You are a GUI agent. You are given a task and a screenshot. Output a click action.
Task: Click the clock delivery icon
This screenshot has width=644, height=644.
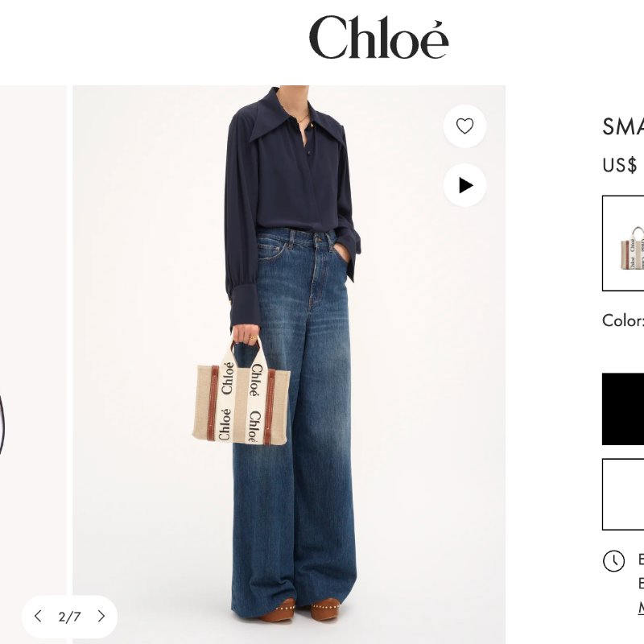point(613,560)
